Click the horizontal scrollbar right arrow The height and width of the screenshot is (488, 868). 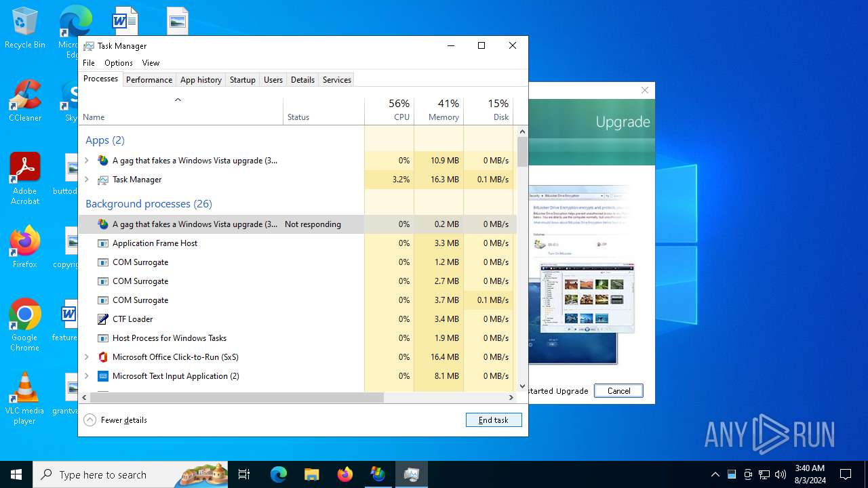pos(511,398)
